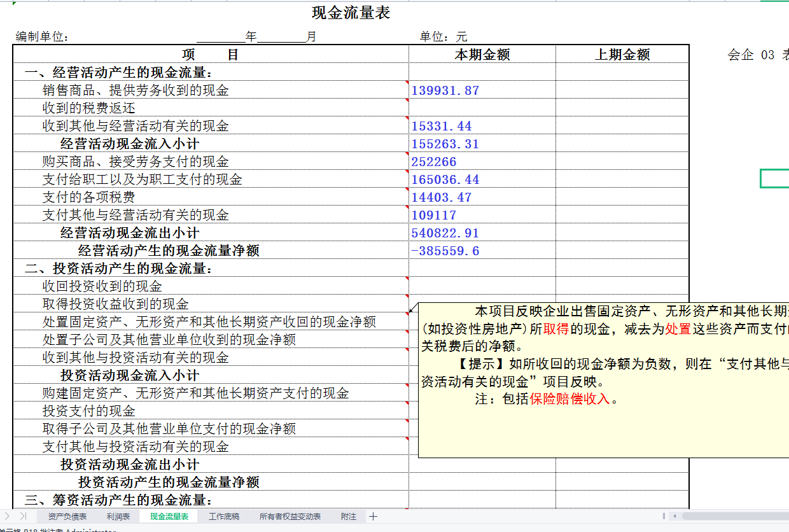
Task: Click the next-sheet navigation arrow
Action: [7, 516]
